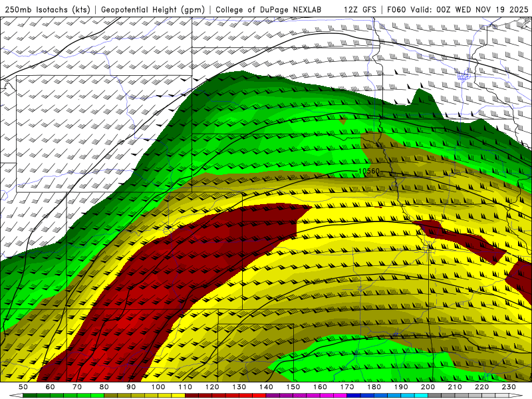Image resolution: width=532 pixels, height=399 pixels.
Task: Click the '50' legend value
Action: 23,387
